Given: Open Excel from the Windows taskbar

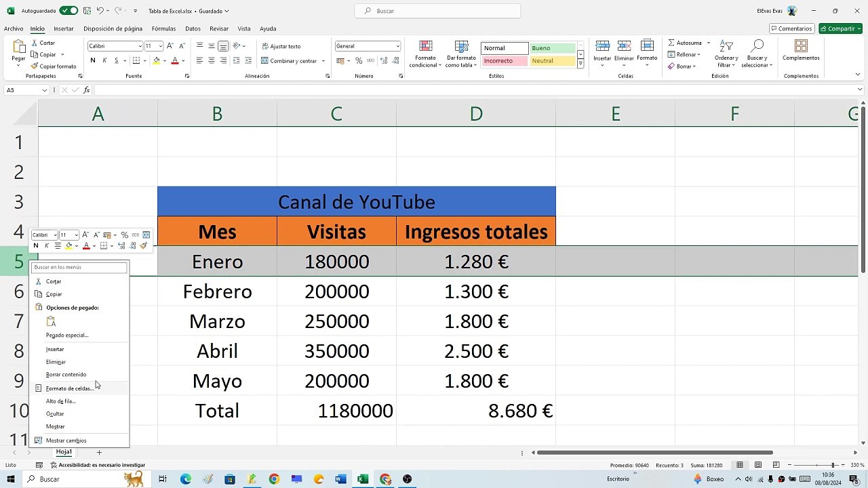Looking at the screenshot, I should click(363, 479).
